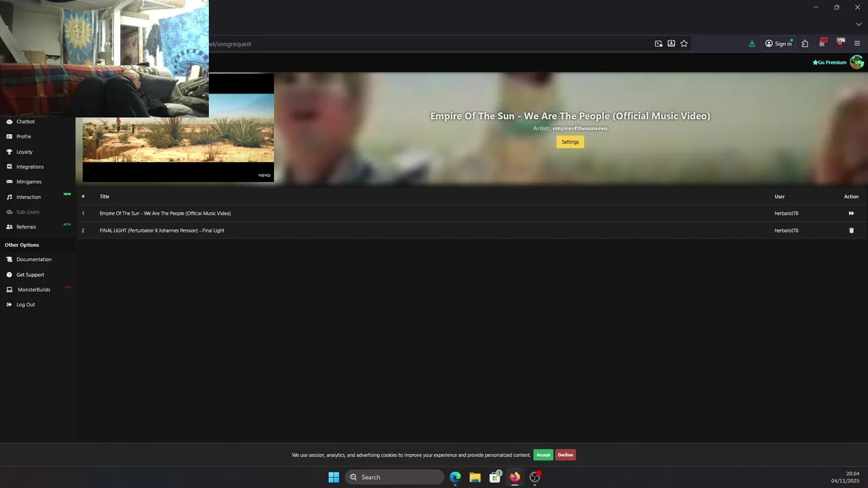Open the Firefox hamburger menu
This screenshot has height=488, width=868.
pyautogui.click(x=857, y=43)
